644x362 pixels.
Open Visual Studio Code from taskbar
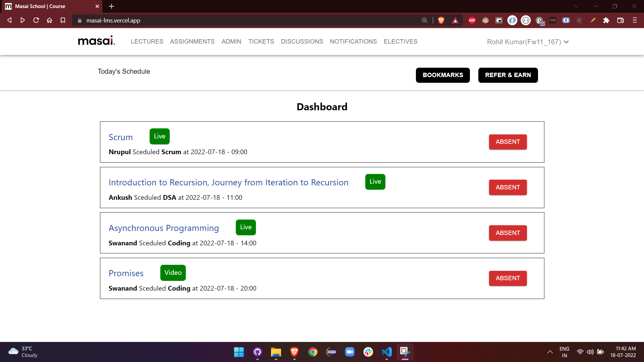point(386,352)
